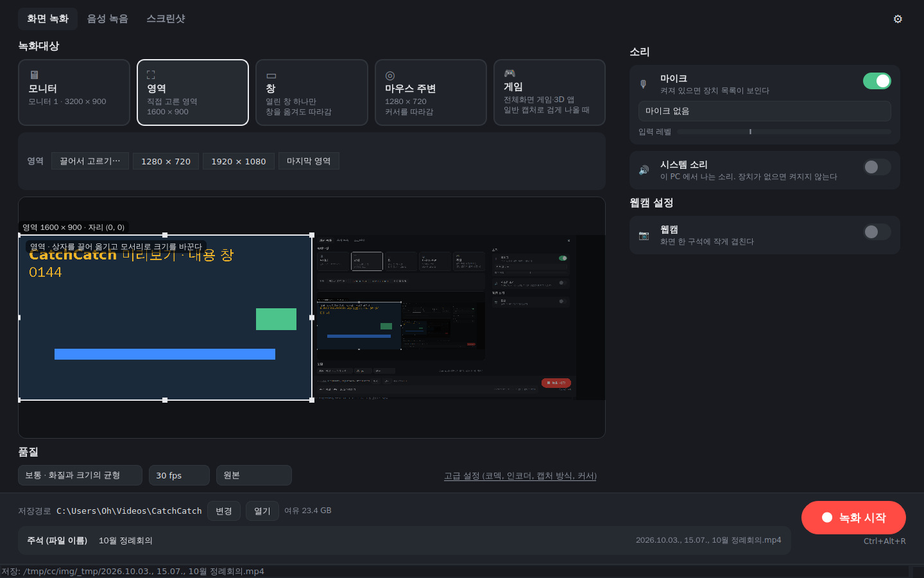
Task: Set region to 1920 × 1080
Action: [239, 161]
